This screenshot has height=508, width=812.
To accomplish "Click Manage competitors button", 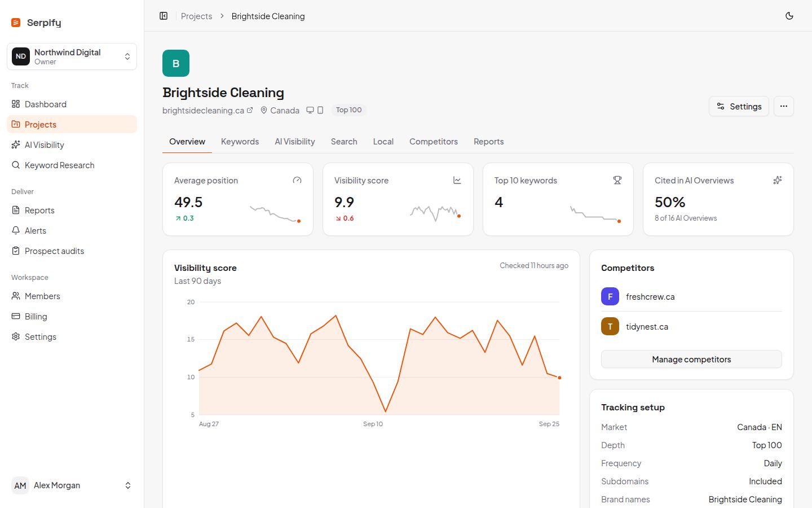I will [691, 359].
